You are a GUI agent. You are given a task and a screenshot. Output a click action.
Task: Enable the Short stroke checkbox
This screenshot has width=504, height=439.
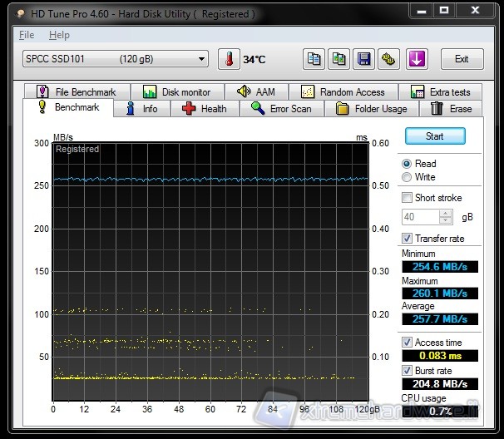click(x=407, y=198)
